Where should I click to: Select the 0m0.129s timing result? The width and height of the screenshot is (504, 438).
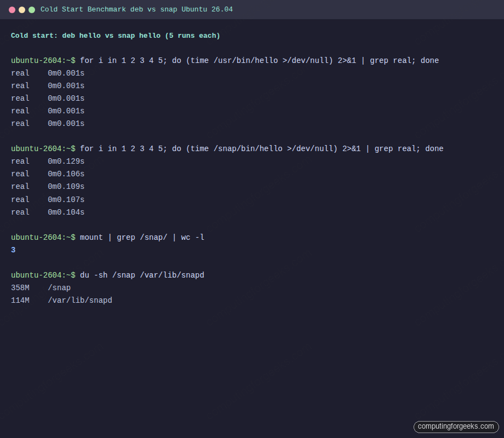[66, 161]
